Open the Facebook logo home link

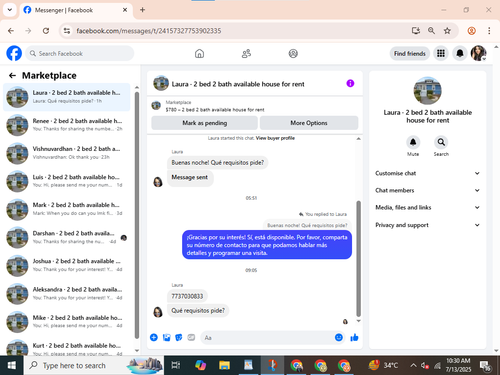pyautogui.click(x=14, y=53)
